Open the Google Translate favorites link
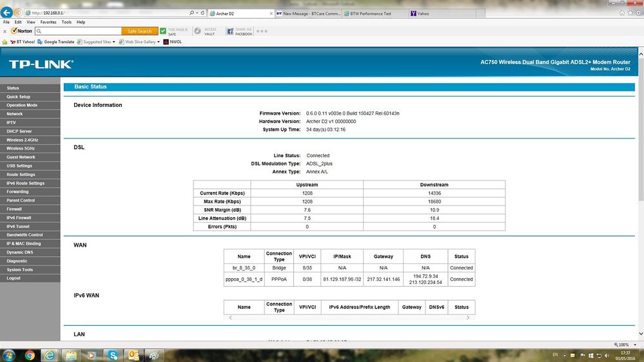The height and width of the screenshot is (362, 644). pyautogui.click(x=56, y=42)
